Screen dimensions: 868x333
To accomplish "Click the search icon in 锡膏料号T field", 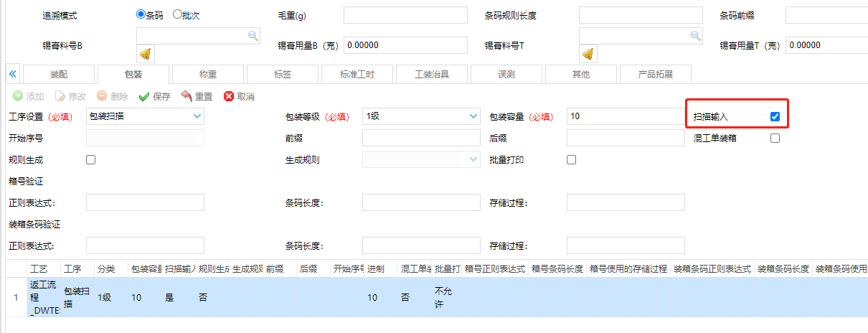I will [x=695, y=35].
